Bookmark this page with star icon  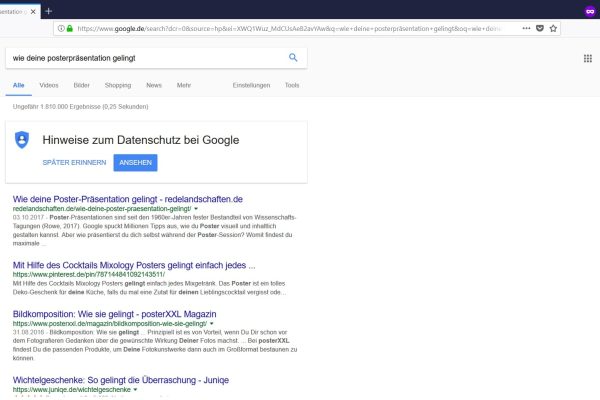click(553, 28)
